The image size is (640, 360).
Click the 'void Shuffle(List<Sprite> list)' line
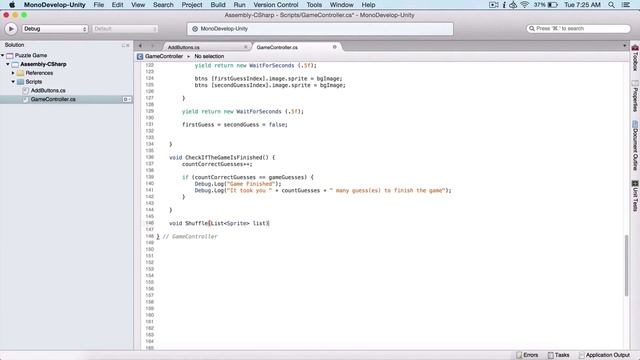(x=219, y=223)
